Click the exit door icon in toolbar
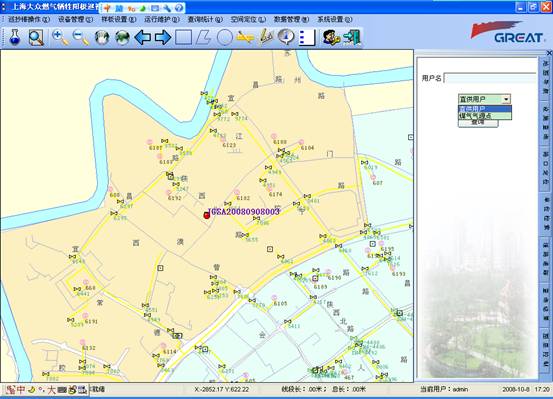 (352, 37)
